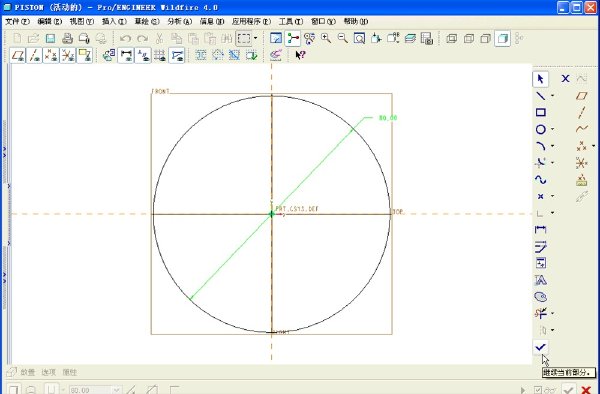Select the Arc sketch tool

[540, 146]
